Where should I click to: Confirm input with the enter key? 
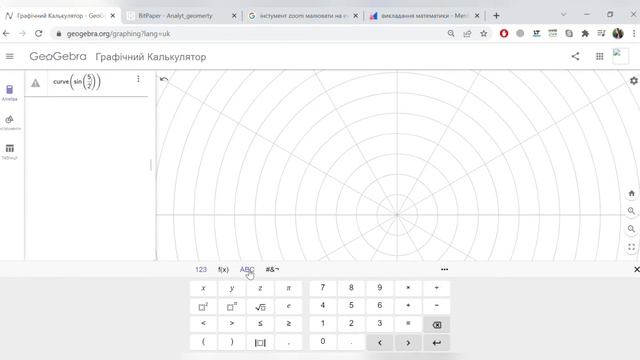tap(437, 343)
